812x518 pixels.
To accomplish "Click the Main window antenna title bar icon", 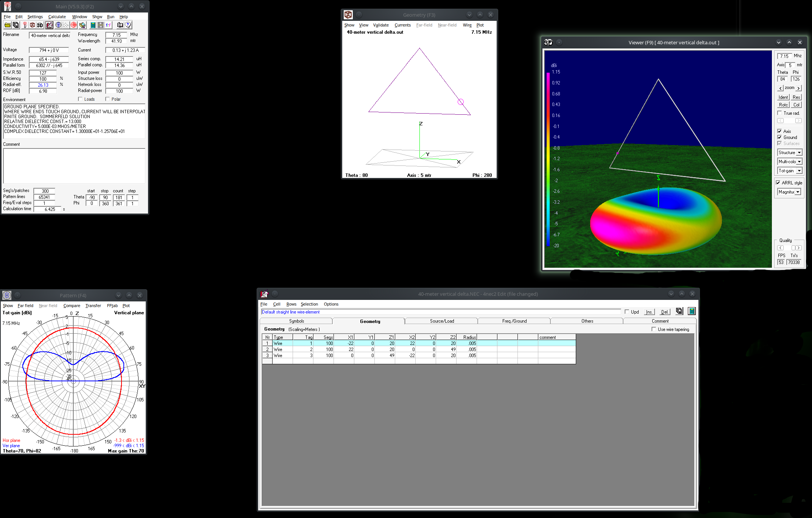I will tap(7, 6).
